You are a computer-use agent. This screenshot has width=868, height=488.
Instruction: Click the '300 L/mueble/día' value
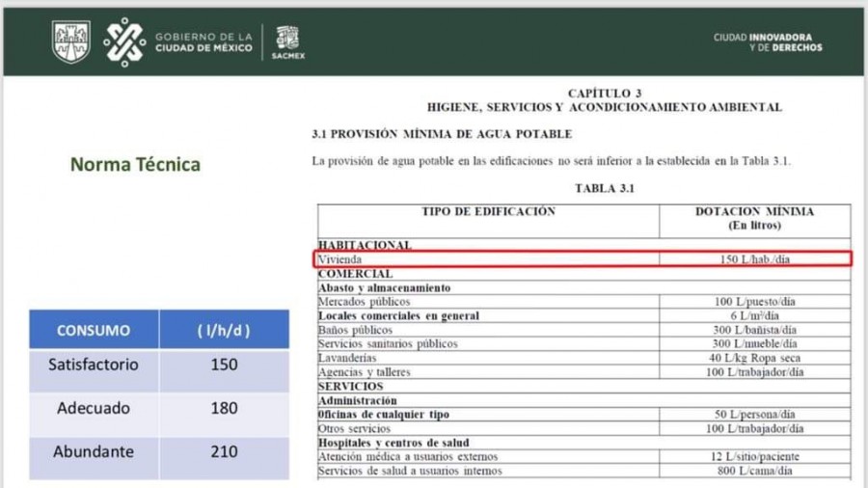click(754, 343)
